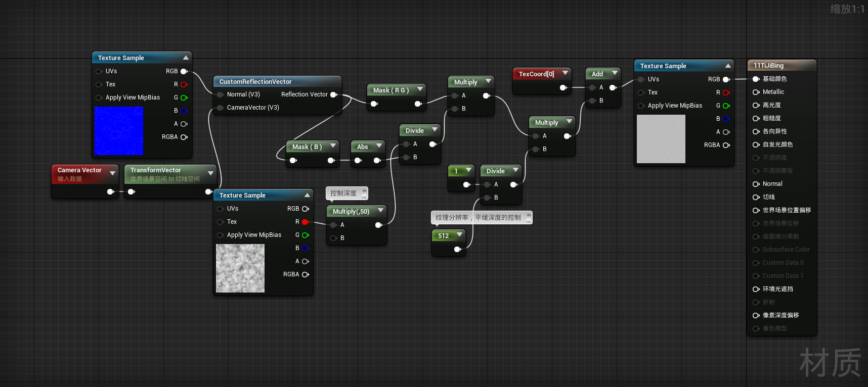Click the 输入数据 subtitle on Camera Vector
The image size is (868, 387).
pyautogui.click(x=69, y=179)
